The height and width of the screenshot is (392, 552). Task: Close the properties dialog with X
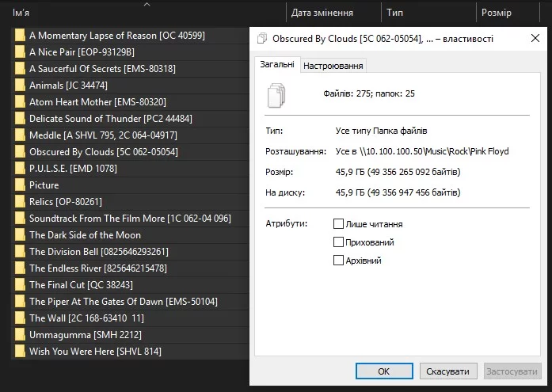tap(535, 38)
